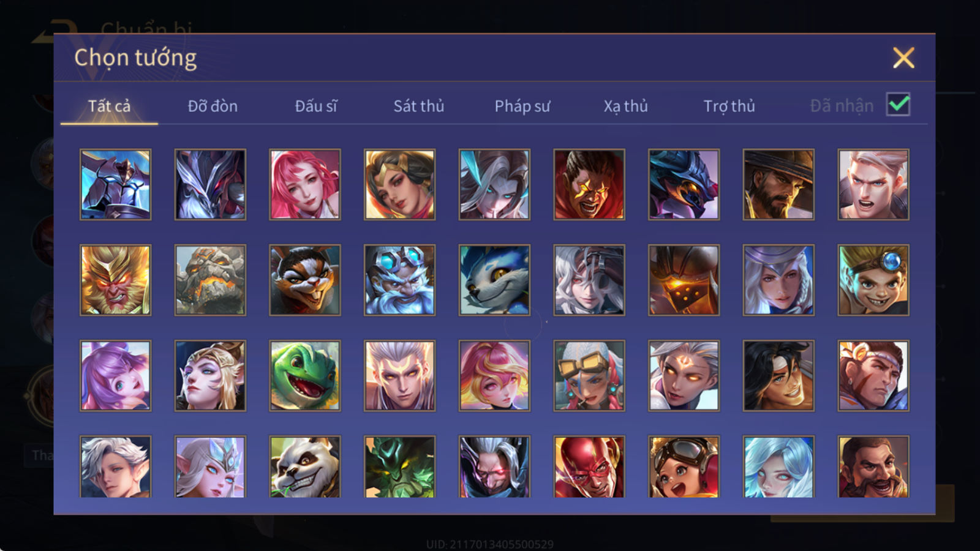Select the green forest demon hero
The height and width of the screenshot is (551, 980).
(399, 467)
